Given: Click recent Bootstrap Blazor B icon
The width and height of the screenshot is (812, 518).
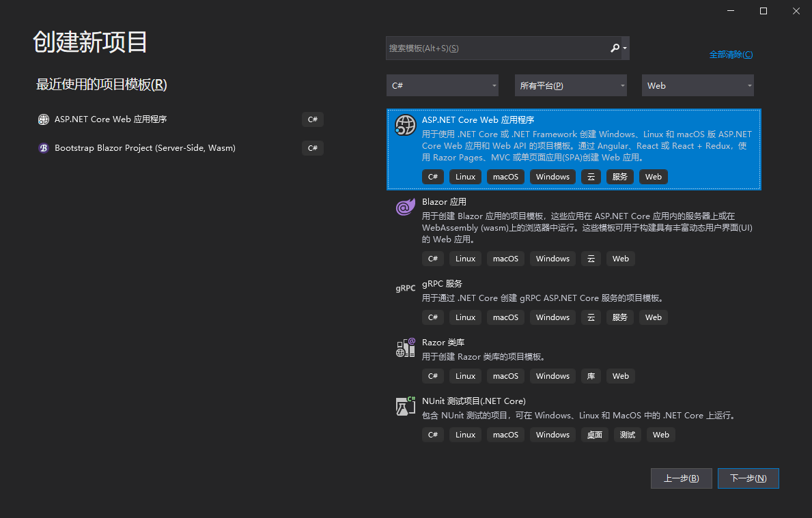Looking at the screenshot, I should pyautogui.click(x=44, y=148).
